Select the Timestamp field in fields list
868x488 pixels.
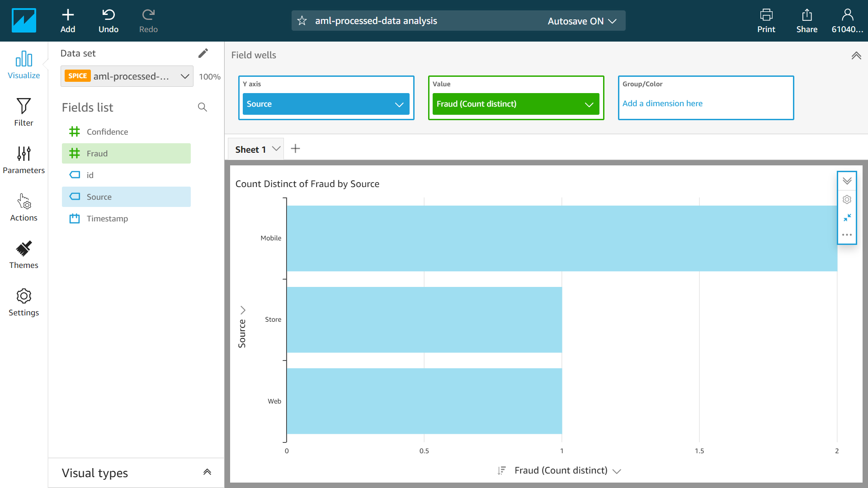(107, 219)
